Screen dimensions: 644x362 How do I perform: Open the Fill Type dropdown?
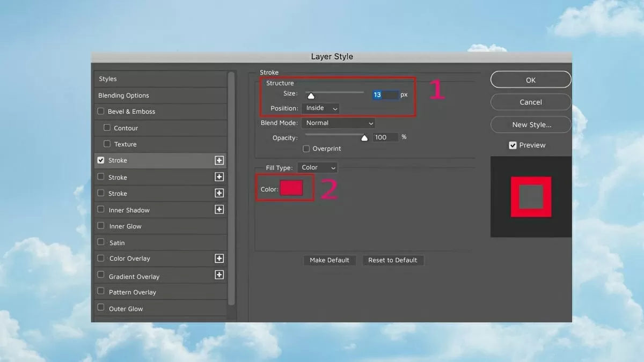click(x=317, y=168)
